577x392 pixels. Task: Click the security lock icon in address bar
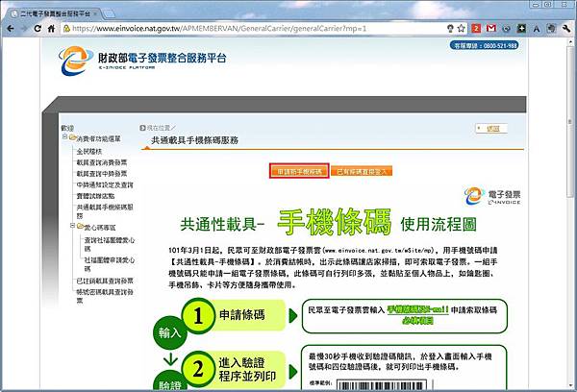tap(66, 28)
